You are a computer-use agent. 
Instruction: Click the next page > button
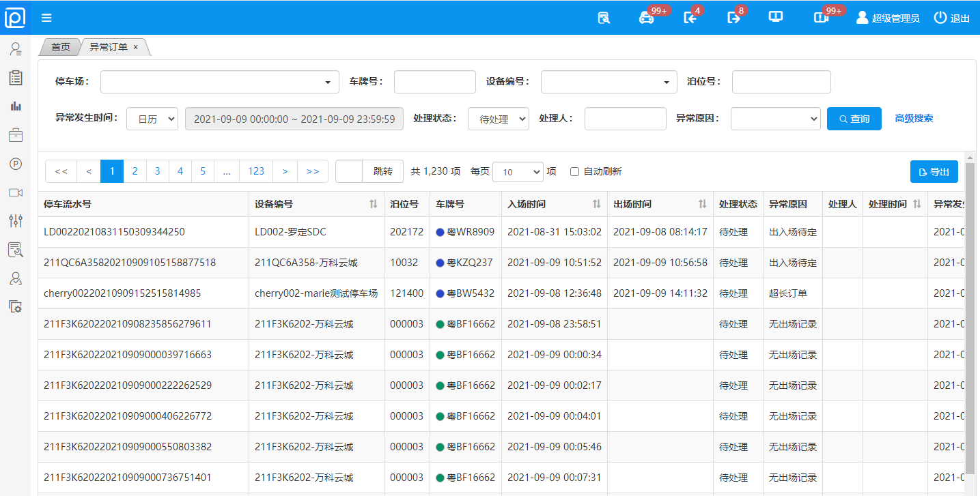(x=285, y=171)
